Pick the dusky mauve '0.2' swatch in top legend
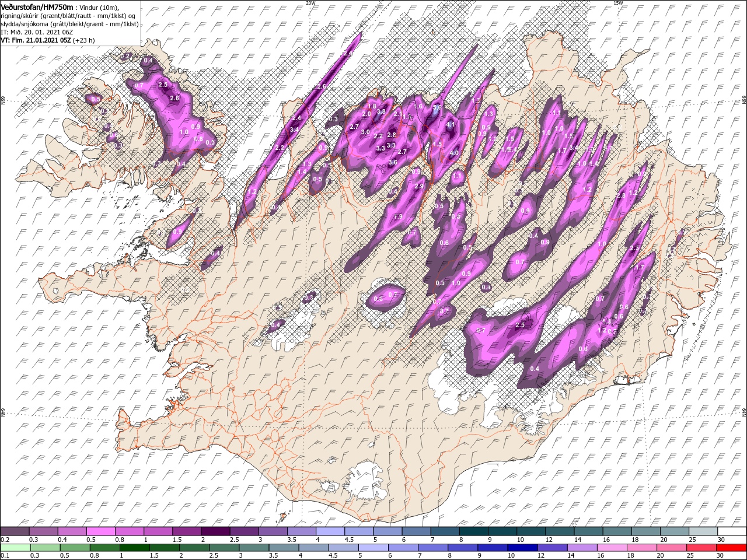 click(x=15, y=531)
